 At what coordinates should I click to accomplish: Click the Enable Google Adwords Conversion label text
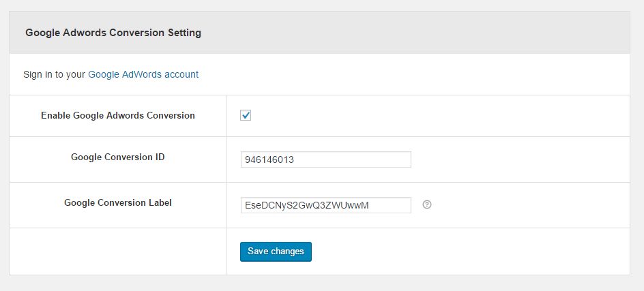(x=118, y=115)
